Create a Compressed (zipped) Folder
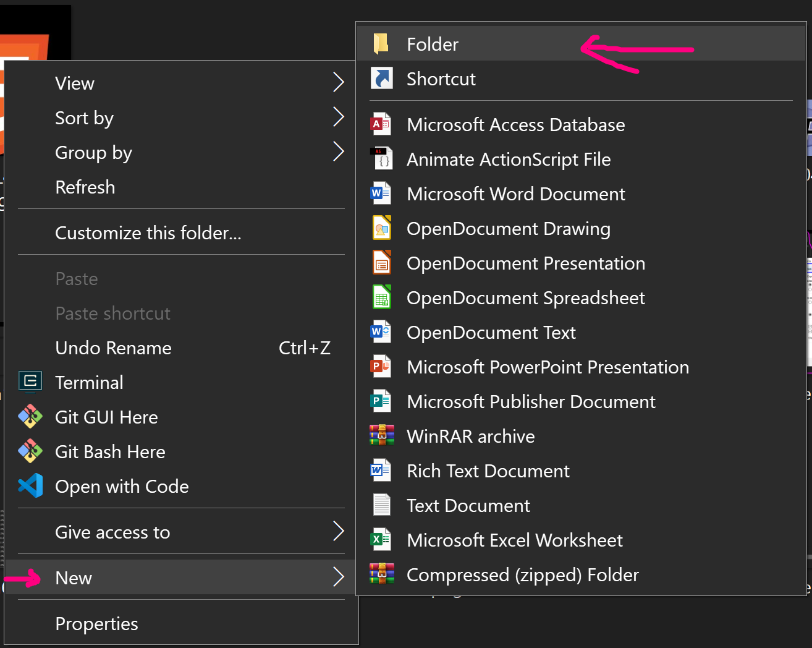The image size is (812, 648). point(581,574)
